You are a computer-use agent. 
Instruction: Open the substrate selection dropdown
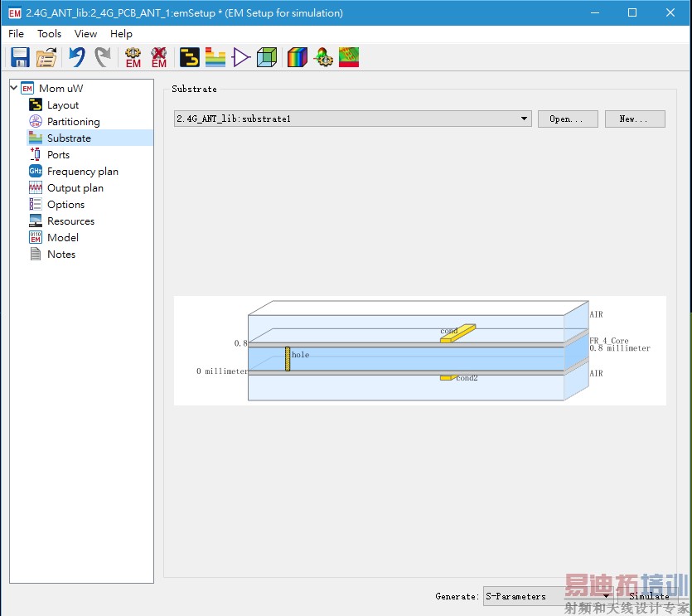pos(352,119)
